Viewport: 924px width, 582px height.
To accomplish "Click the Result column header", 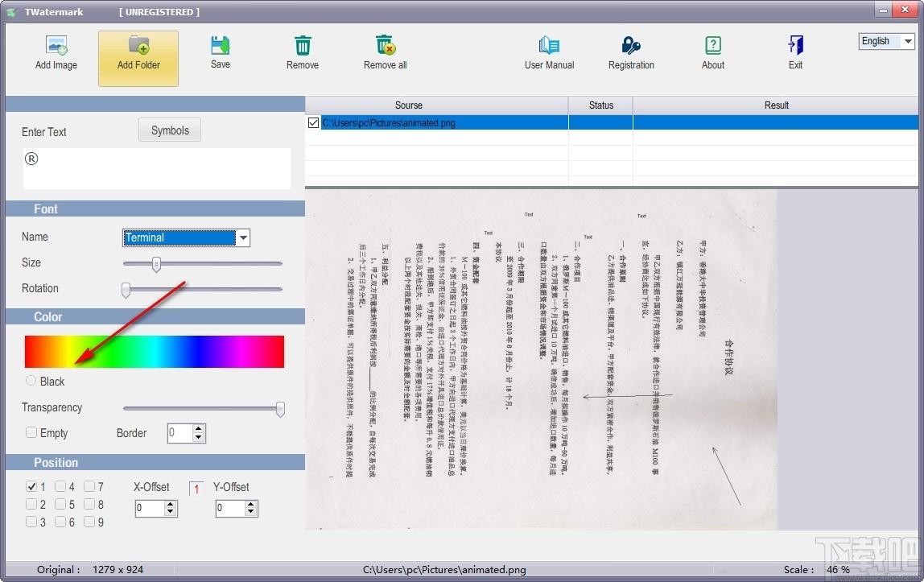I will point(776,105).
